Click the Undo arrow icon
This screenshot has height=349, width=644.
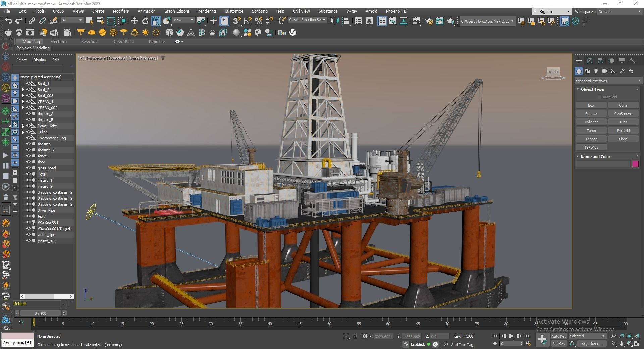8,21
